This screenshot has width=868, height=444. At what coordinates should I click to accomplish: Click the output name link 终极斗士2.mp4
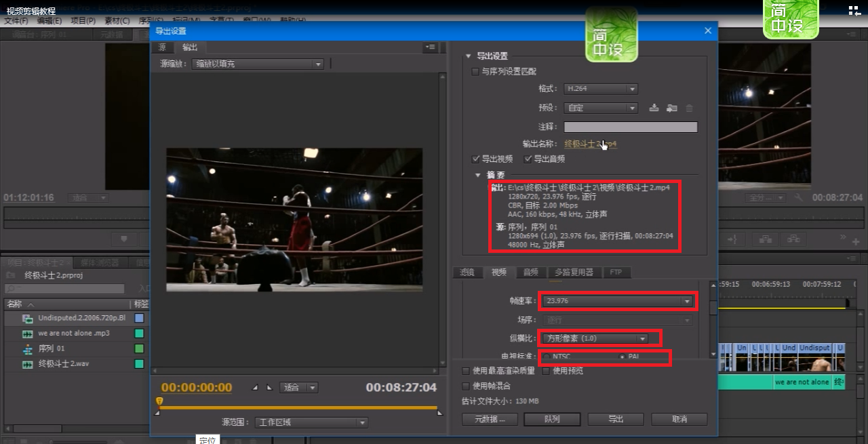coord(591,144)
